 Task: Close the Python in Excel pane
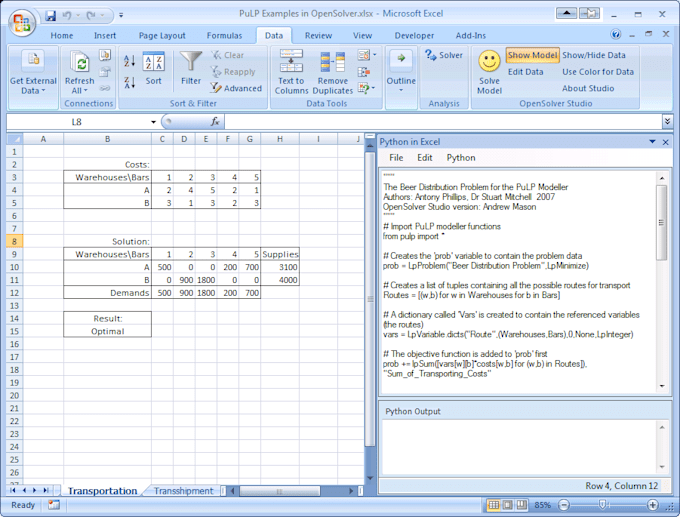666,142
